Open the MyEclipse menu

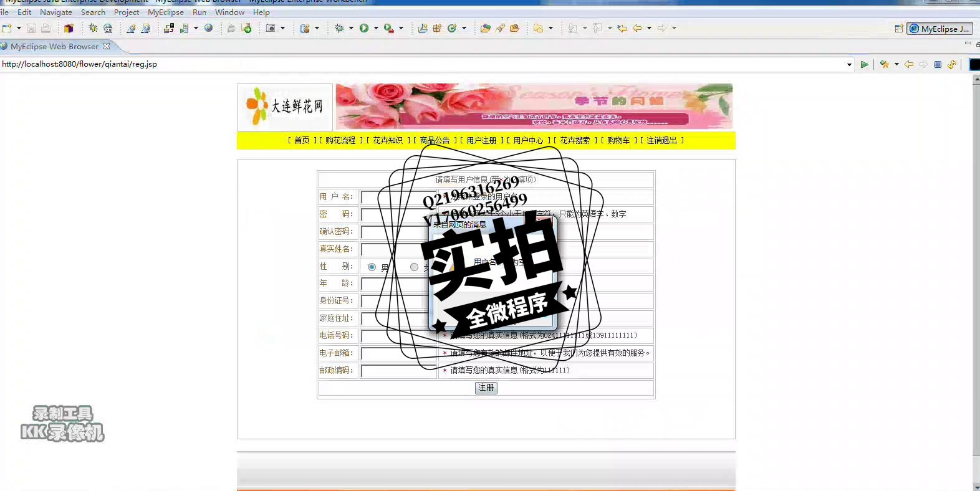[166, 12]
